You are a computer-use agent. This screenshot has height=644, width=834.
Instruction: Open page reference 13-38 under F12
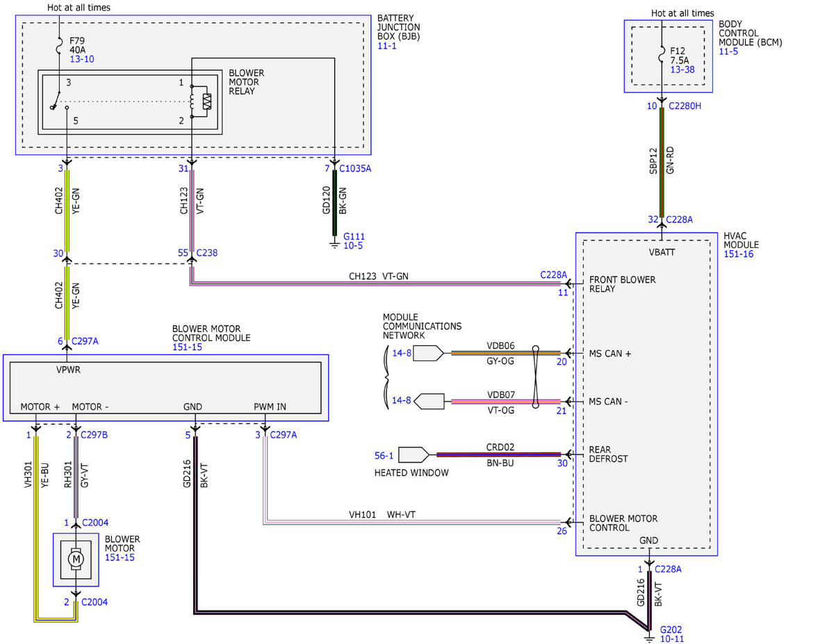(683, 69)
